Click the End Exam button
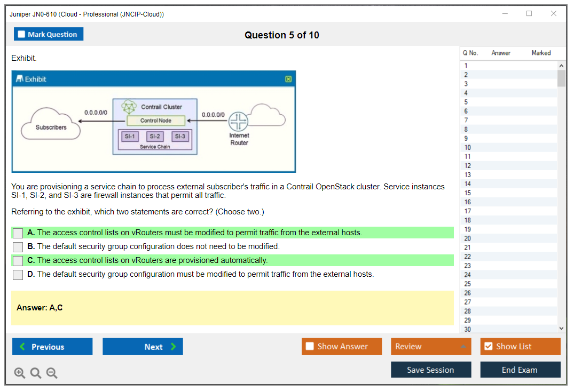This screenshot has width=574, height=392. click(x=520, y=370)
